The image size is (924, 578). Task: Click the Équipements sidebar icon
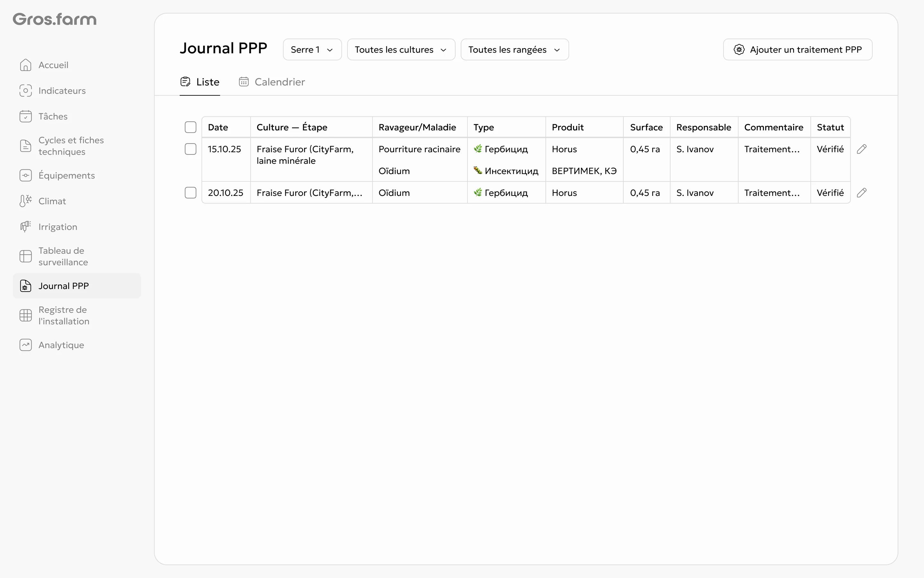[26, 175]
